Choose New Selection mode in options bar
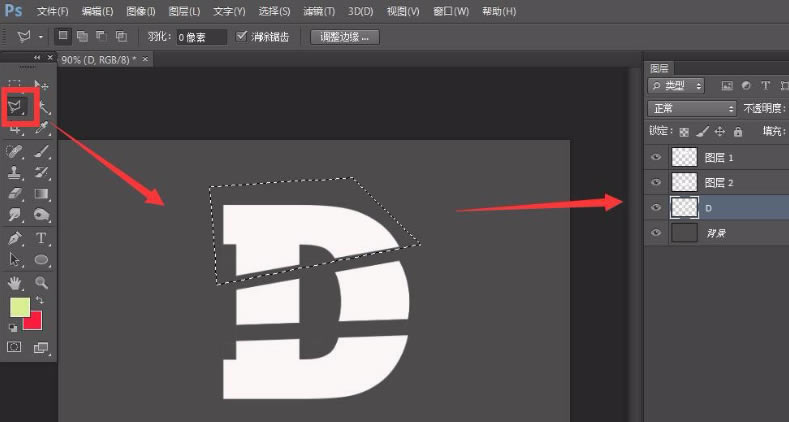Image resolution: width=789 pixels, height=422 pixels. coord(63,36)
